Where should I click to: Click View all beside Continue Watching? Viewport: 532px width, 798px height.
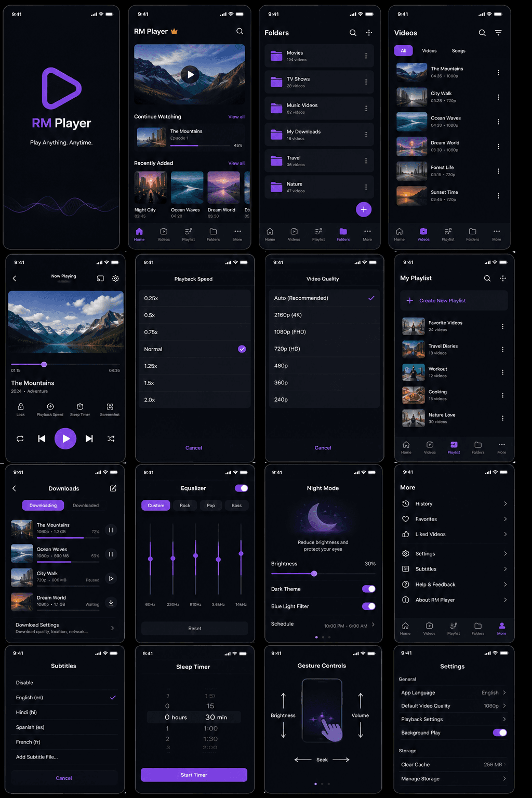click(x=236, y=117)
